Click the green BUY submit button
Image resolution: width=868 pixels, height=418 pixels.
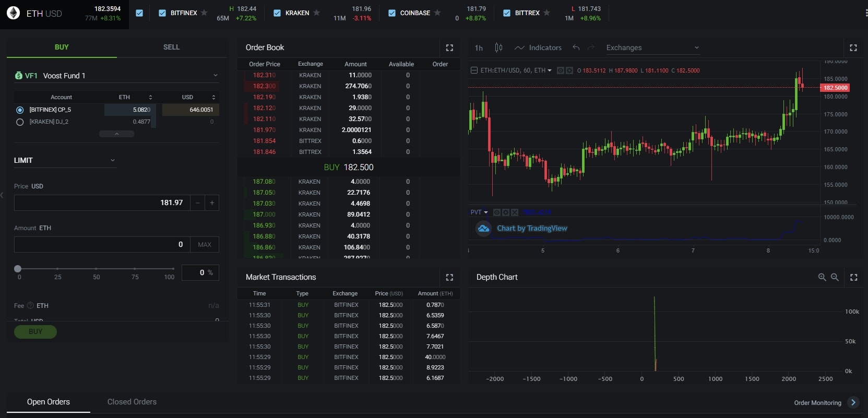click(x=35, y=331)
